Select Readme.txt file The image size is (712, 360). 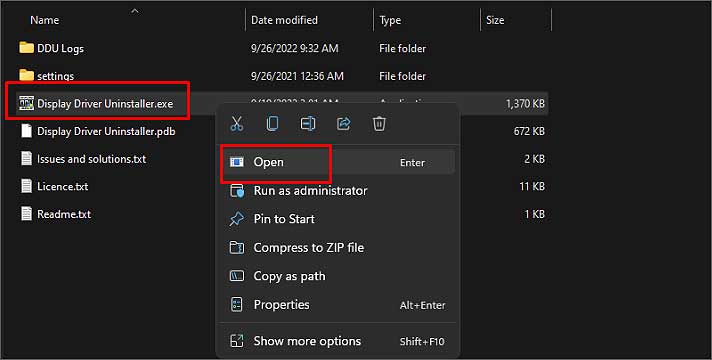click(x=64, y=214)
